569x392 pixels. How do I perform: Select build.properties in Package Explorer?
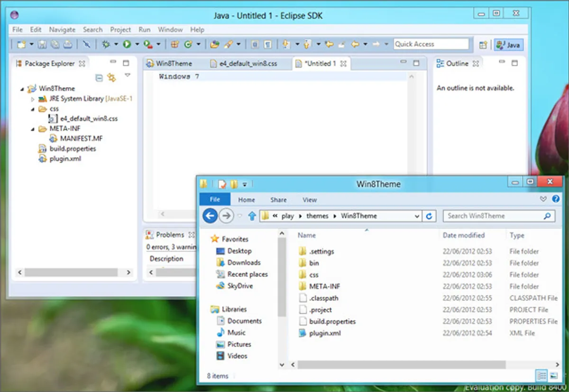(x=73, y=149)
